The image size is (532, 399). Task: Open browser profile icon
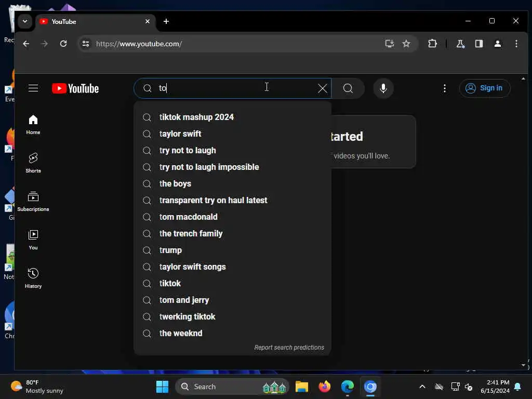[x=497, y=44]
